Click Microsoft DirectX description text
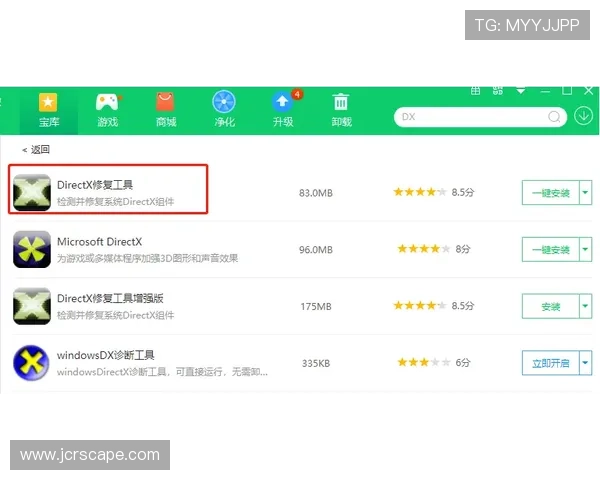The image size is (600, 480). [147, 258]
